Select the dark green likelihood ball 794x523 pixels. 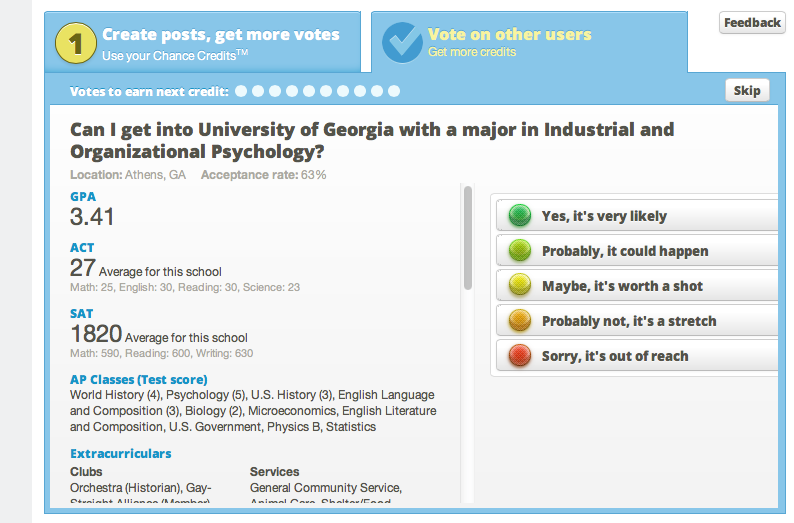520,215
